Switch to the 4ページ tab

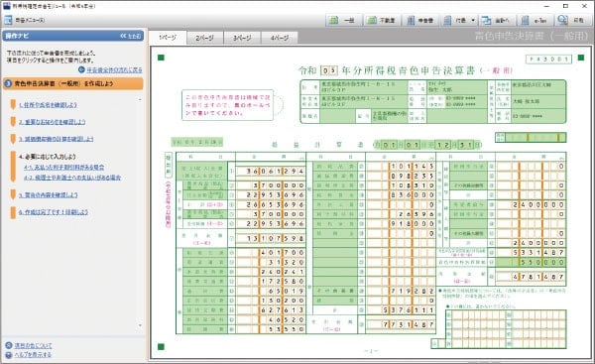point(280,38)
